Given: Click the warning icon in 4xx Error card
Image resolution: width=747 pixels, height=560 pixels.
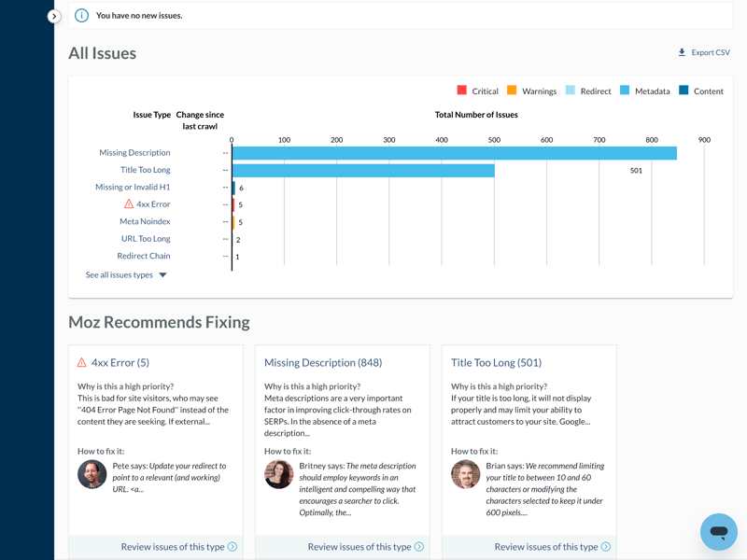Looking at the screenshot, I should 82,363.
